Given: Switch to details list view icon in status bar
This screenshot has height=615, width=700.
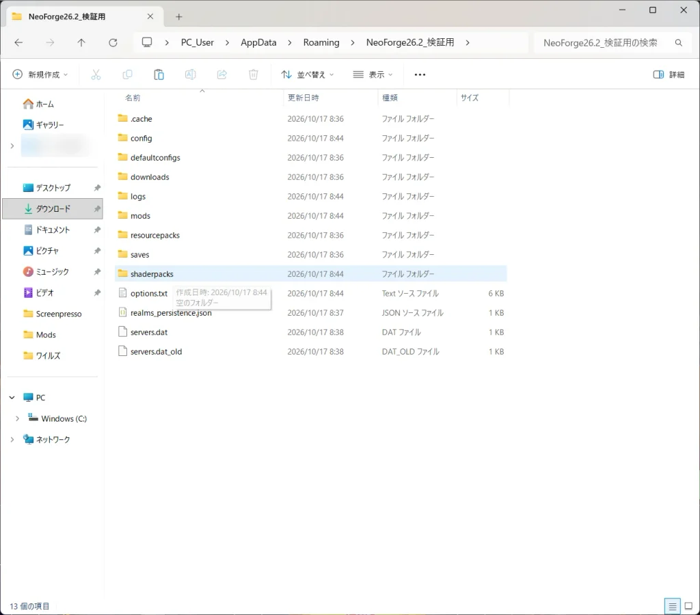Looking at the screenshot, I should pyautogui.click(x=673, y=606).
